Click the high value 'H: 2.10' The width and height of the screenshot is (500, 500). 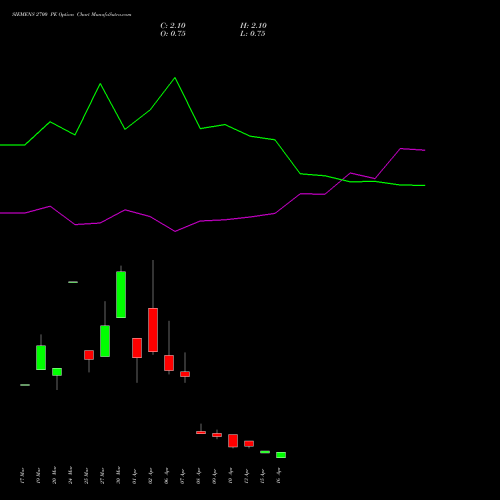[253, 26]
